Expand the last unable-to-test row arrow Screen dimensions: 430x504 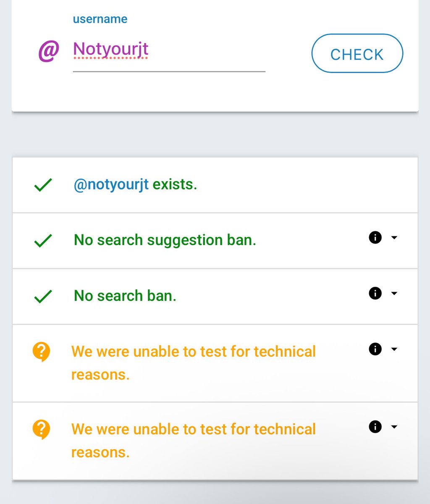[x=394, y=427]
